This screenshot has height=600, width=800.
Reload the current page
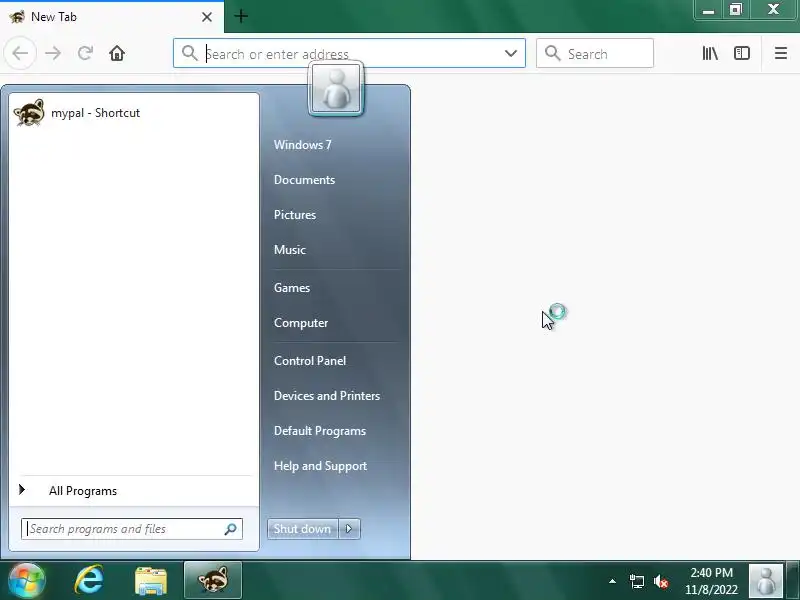click(x=85, y=53)
